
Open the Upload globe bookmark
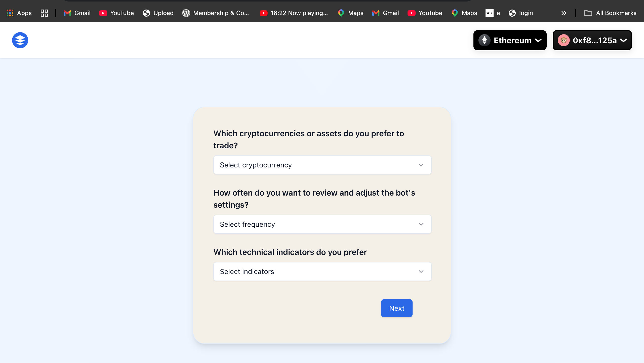click(158, 13)
